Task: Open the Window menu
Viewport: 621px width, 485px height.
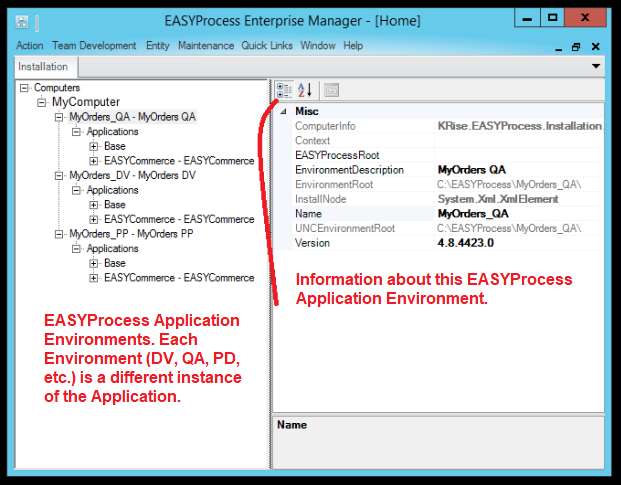Action: tap(318, 46)
